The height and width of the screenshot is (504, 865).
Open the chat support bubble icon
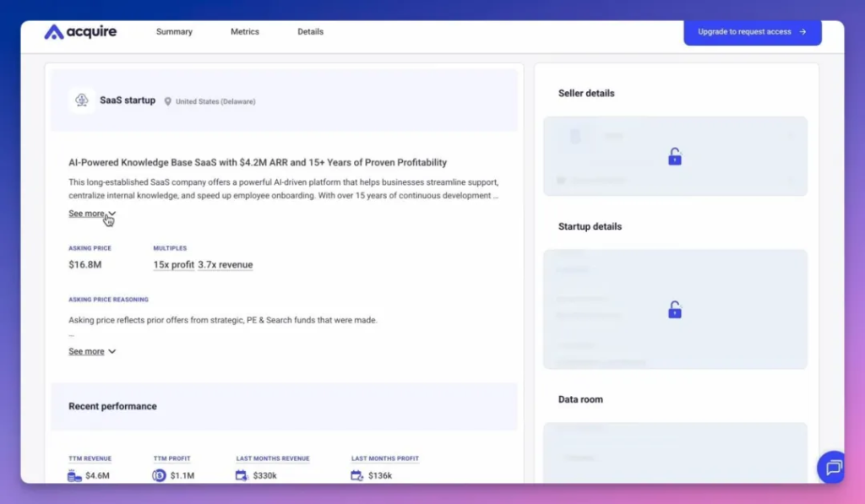pyautogui.click(x=832, y=467)
